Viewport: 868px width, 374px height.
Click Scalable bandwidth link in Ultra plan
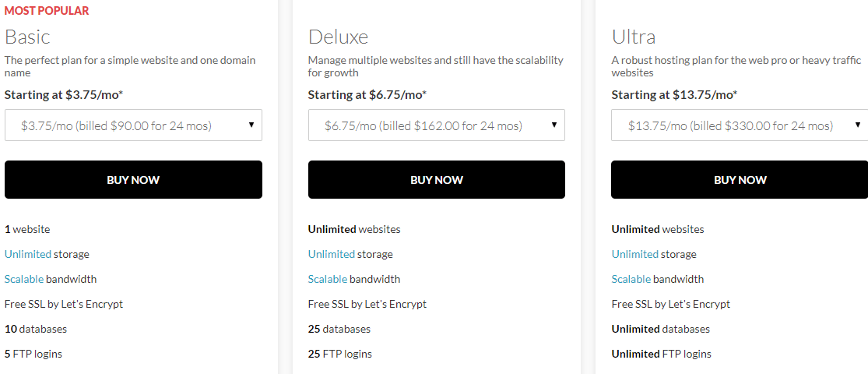coord(631,279)
